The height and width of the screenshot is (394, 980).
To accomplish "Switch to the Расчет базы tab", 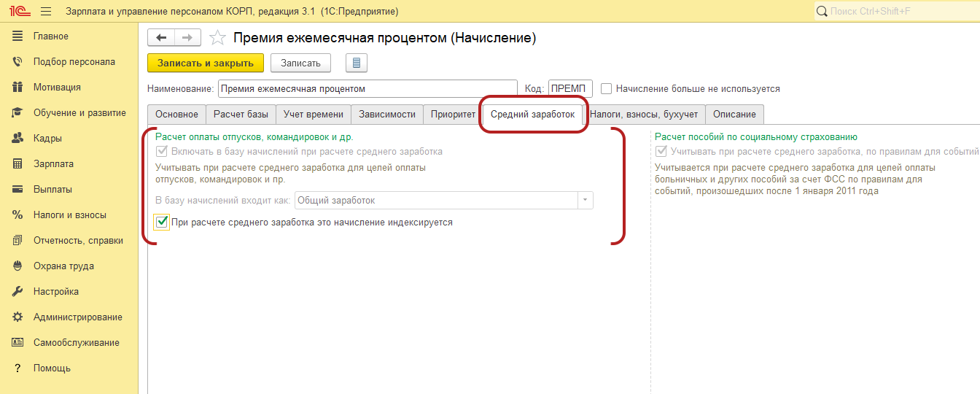I will 241,115.
